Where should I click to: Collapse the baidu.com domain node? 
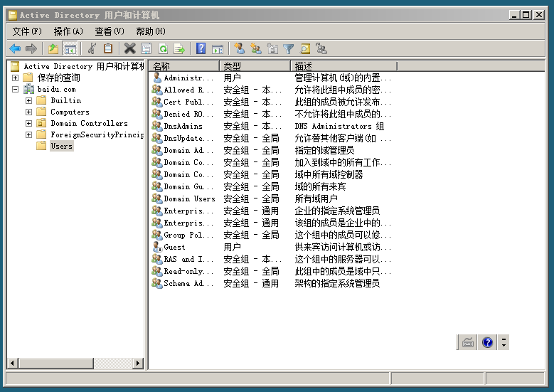click(15, 89)
